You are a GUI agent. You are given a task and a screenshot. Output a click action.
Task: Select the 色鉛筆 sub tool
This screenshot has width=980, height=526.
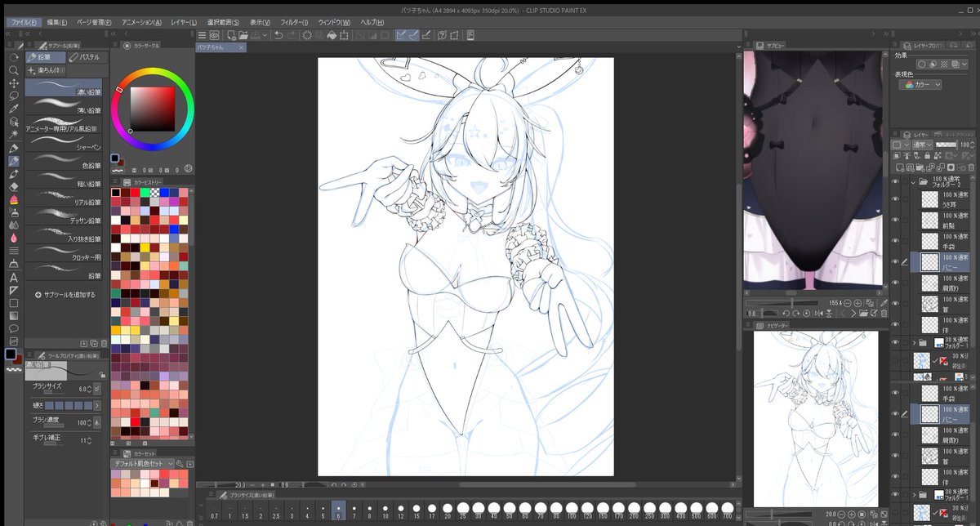coord(64,162)
